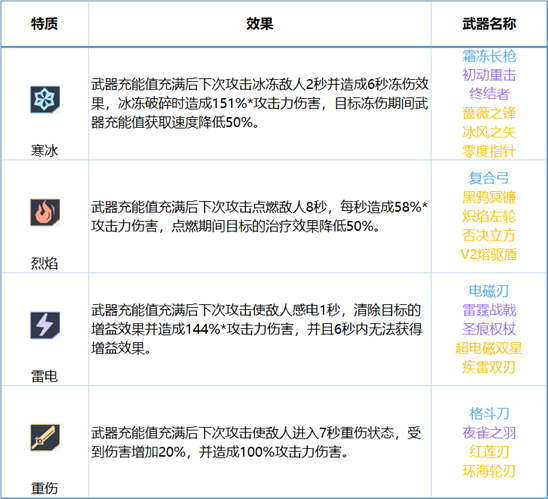Click the 雷电 lightning bolt icon
The image size is (548, 499).
click(45, 325)
